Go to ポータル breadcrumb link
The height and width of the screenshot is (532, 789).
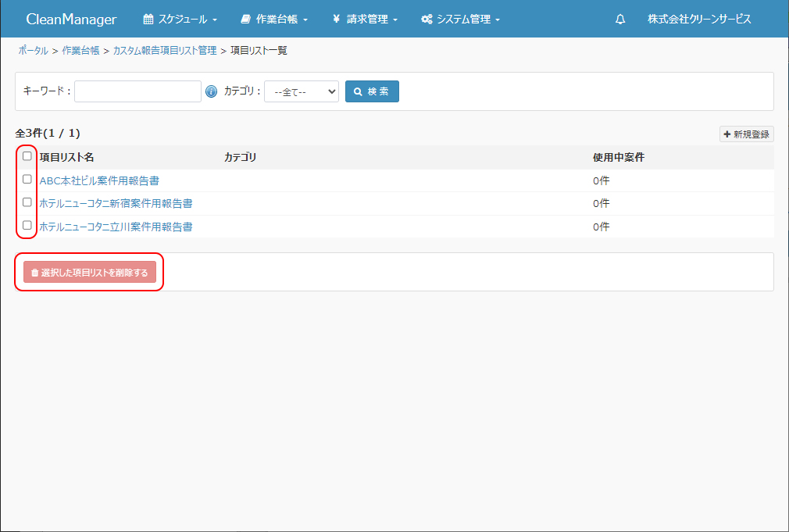pyautogui.click(x=33, y=51)
